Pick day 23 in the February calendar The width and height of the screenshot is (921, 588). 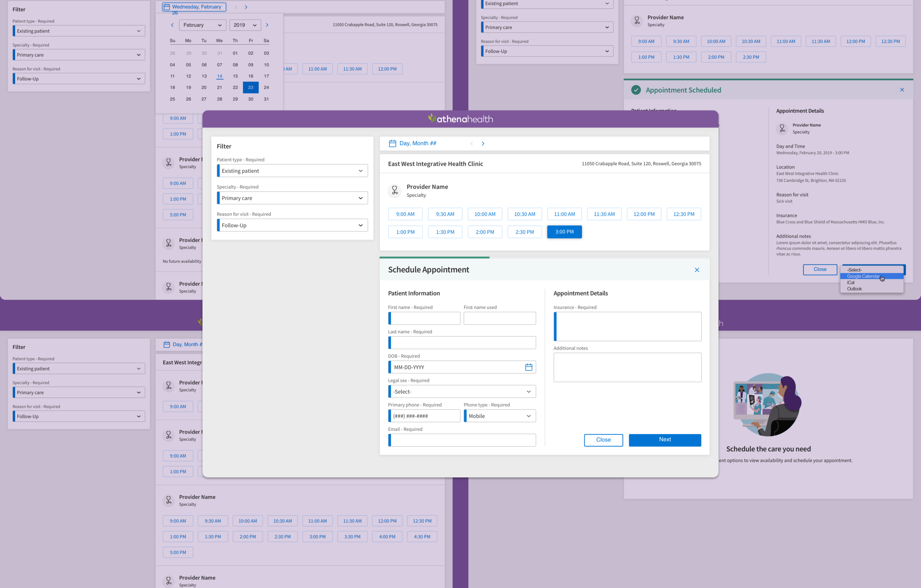tap(251, 88)
